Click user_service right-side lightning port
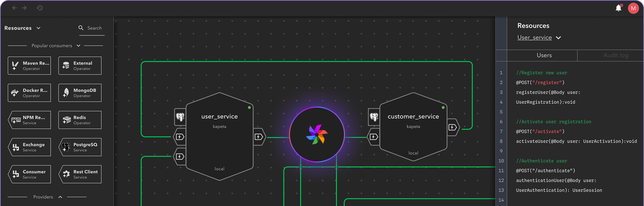 pos(259,137)
